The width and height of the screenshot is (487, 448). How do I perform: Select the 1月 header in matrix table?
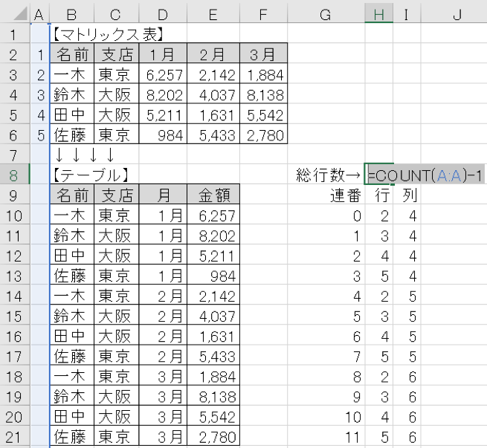(163, 53)
